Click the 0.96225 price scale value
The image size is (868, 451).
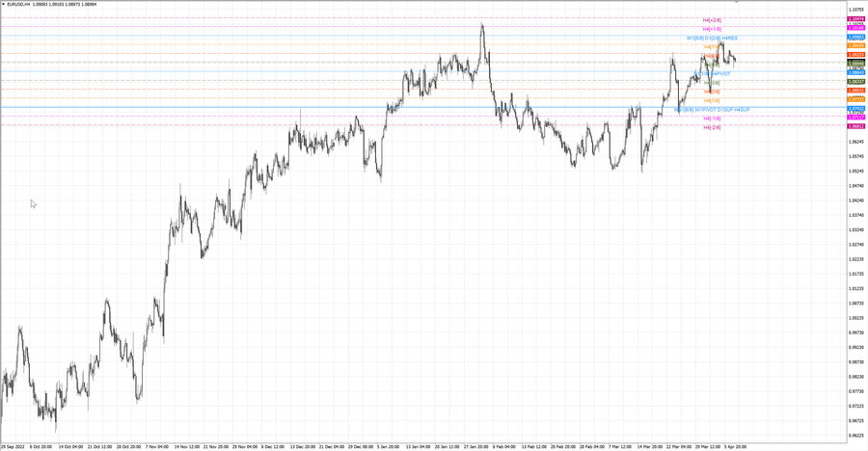point(856,436)
